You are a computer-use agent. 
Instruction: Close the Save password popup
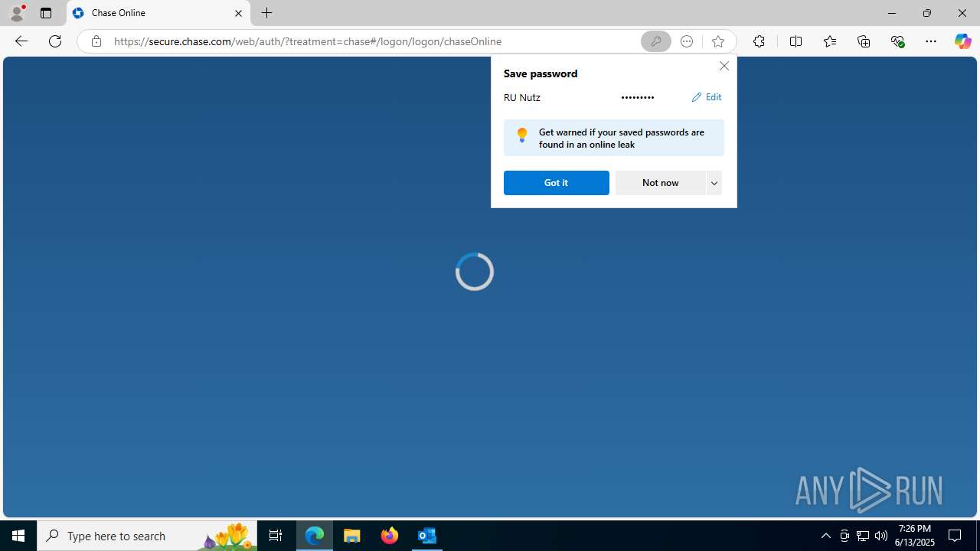(x=724, y=66)
